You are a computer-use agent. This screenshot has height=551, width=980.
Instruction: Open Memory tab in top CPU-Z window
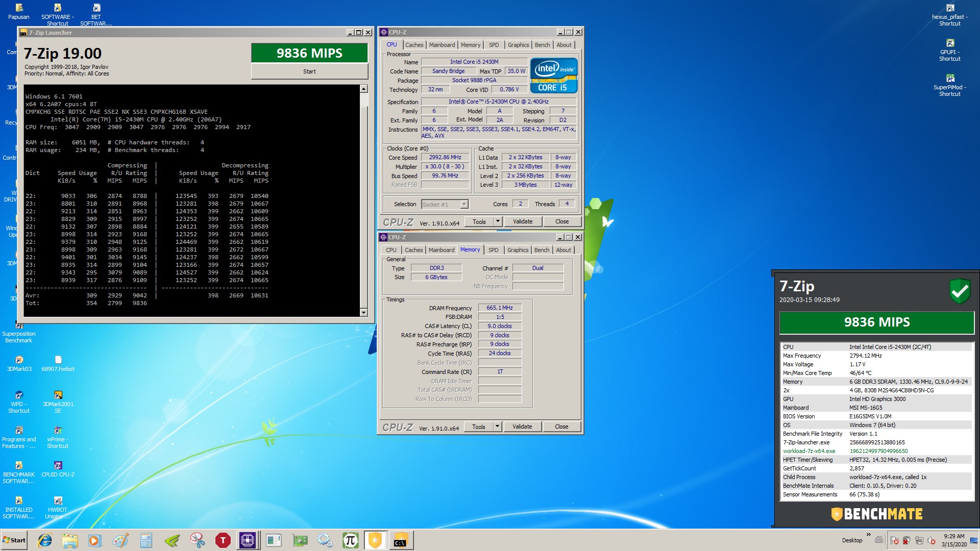(x=471, y=45)
